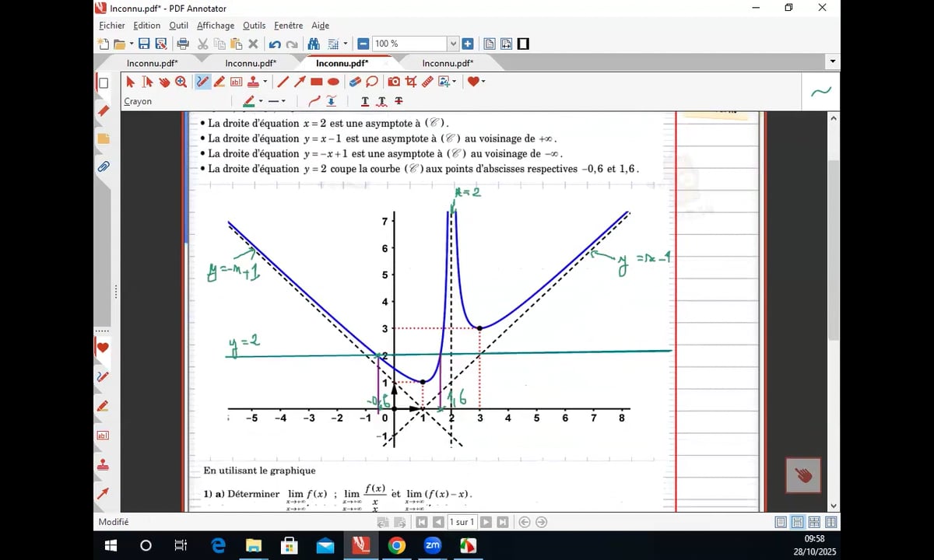Choose the Select arrow tool
The width and height of the screenshot is (934, 560).
[x=130, y=82]
